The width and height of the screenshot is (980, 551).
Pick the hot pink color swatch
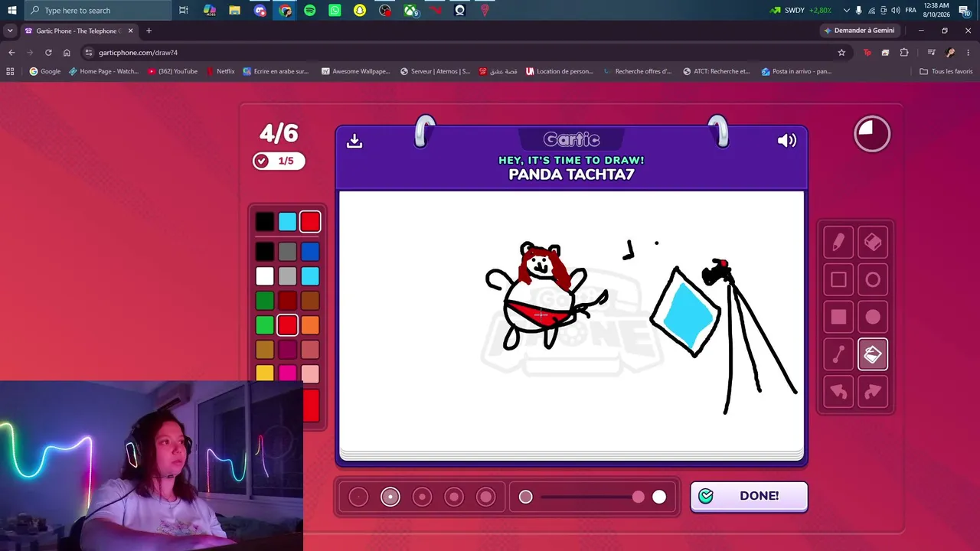287,373
